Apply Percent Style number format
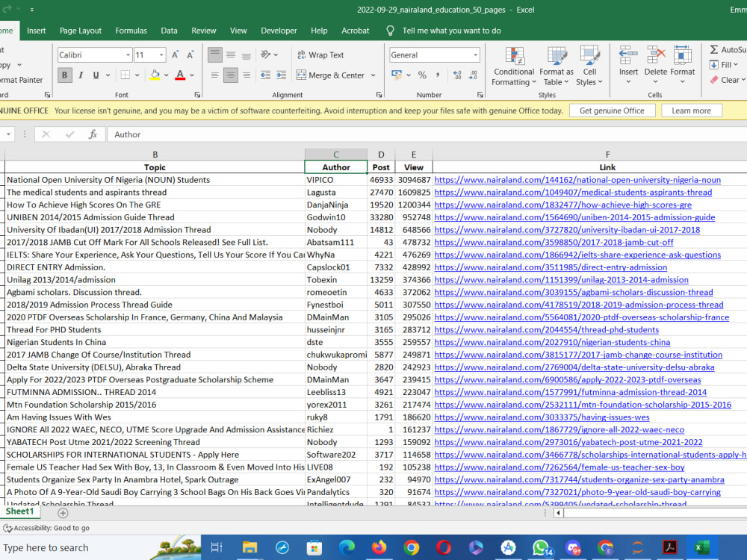The width and height of the screenshot is (747, 560). coord(422,75)
